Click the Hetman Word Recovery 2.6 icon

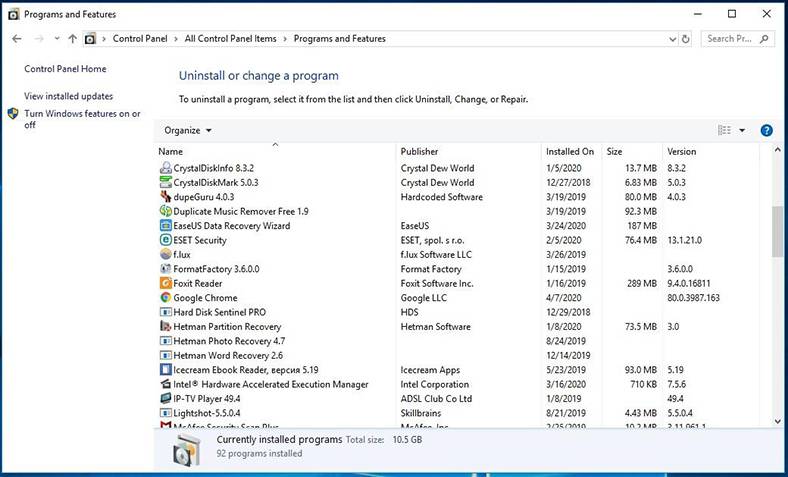tap(165, 355)
